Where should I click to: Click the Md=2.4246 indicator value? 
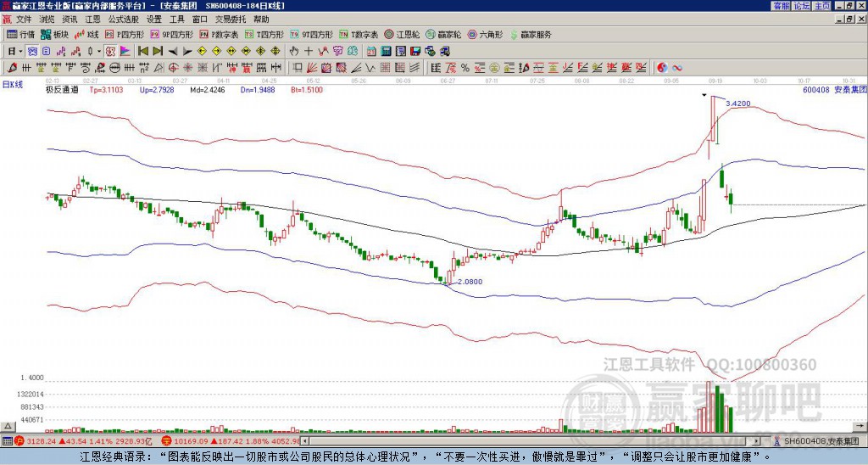tap(208, 89)
